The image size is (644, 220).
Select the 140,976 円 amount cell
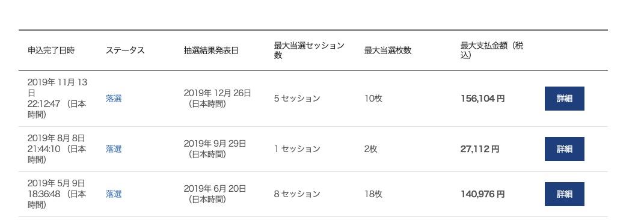(483, 194)
